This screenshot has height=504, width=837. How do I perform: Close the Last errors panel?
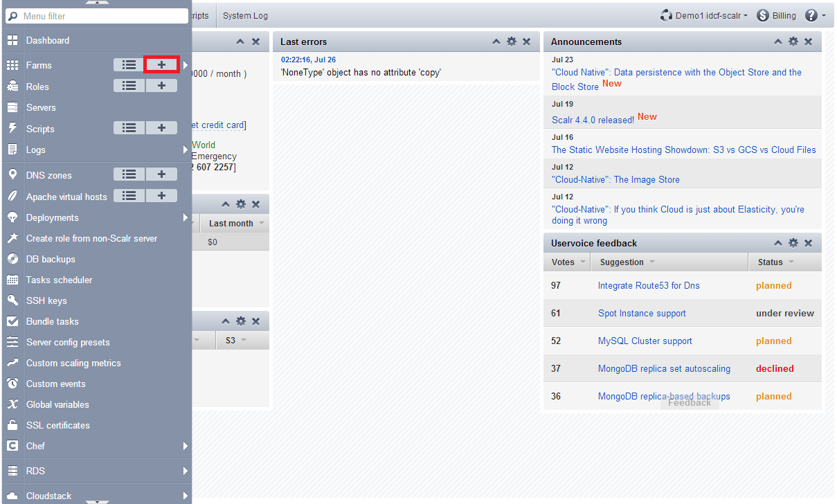click(526, 42)
